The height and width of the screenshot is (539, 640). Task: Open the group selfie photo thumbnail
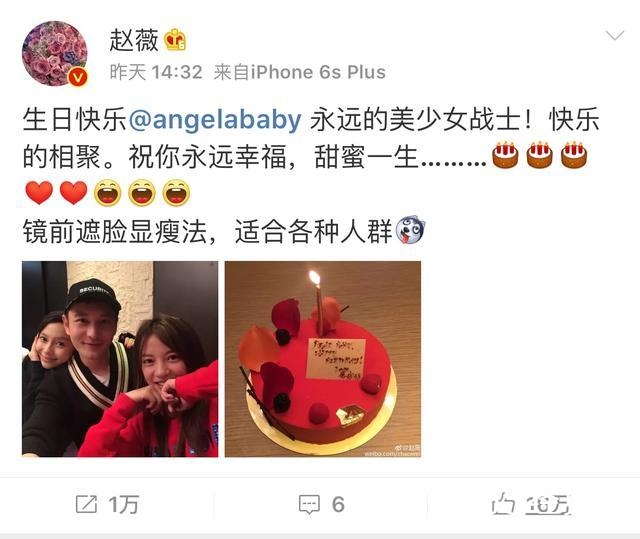click(x=120, y=359)
